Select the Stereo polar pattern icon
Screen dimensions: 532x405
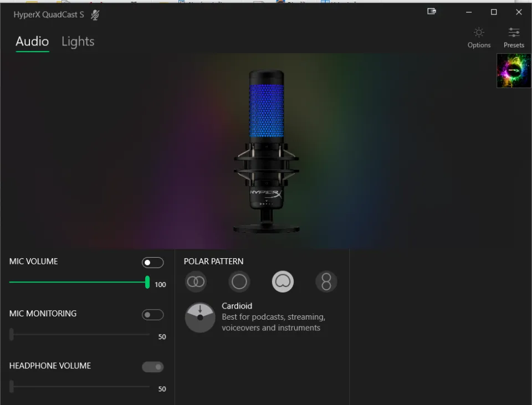[196, 281]
